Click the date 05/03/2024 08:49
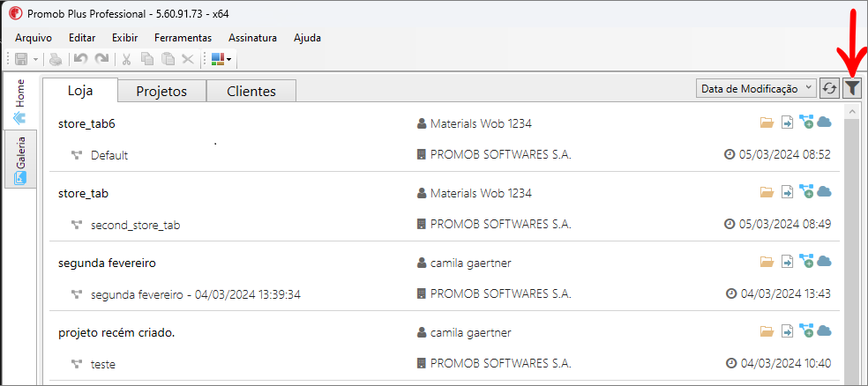The image size is (868, 386). click(785, 225)
